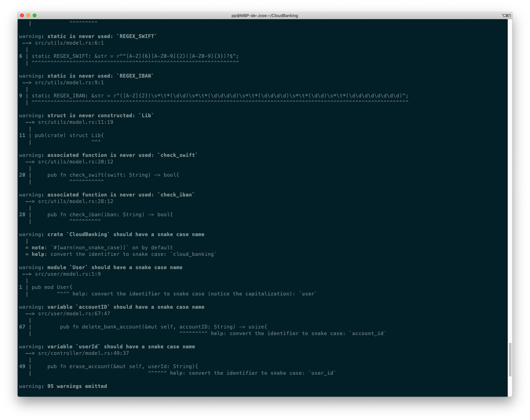Click the line 'pub mod User{'

(x=52, y=287)
